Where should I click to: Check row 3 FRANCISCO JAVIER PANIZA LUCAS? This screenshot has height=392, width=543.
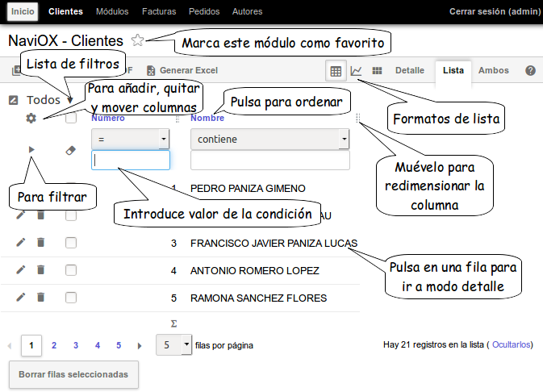click(x=71, y=243)
